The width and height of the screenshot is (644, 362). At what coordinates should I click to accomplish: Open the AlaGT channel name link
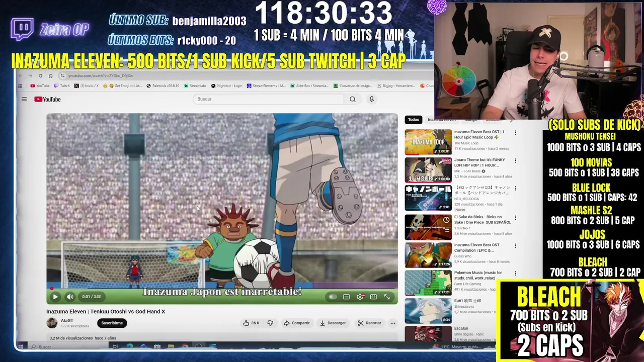[67, 320]
